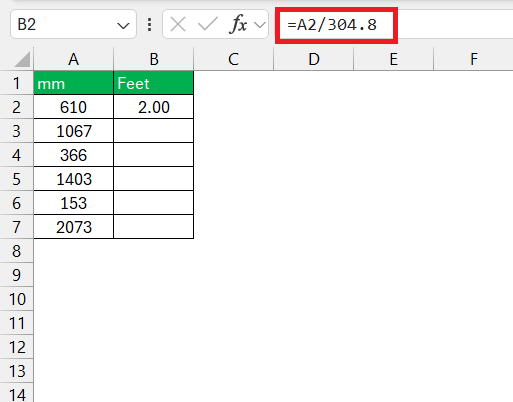The image size is (513, 402).
Task: Select row 9 header
Action: click(x=17, y=275)
